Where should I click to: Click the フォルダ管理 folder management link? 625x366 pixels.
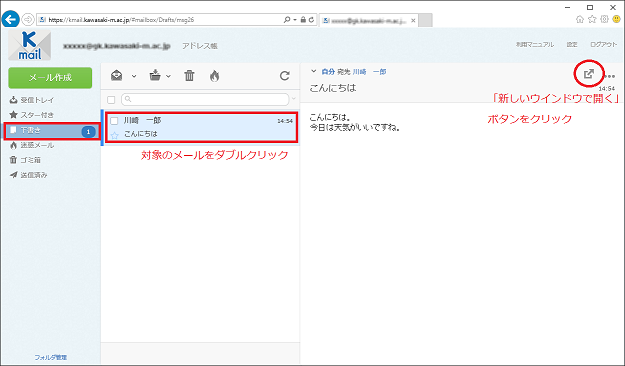click(x=51, y=357)
